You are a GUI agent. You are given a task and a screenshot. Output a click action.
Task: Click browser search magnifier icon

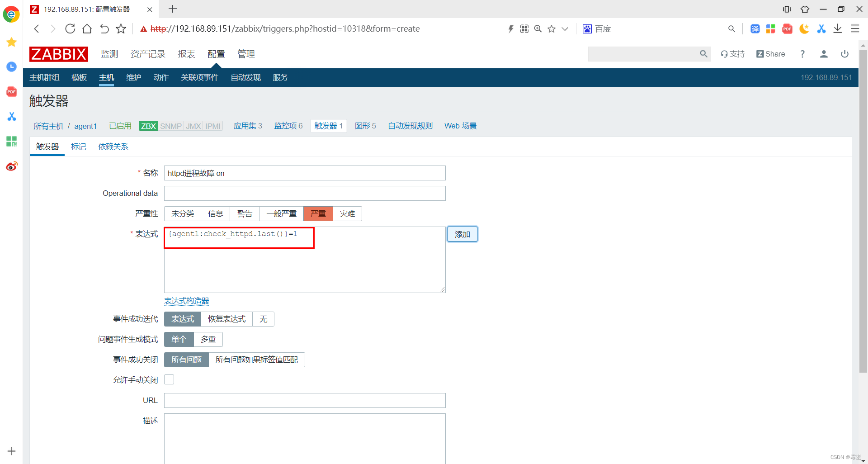pyautogui.click(x=731, y=29)
